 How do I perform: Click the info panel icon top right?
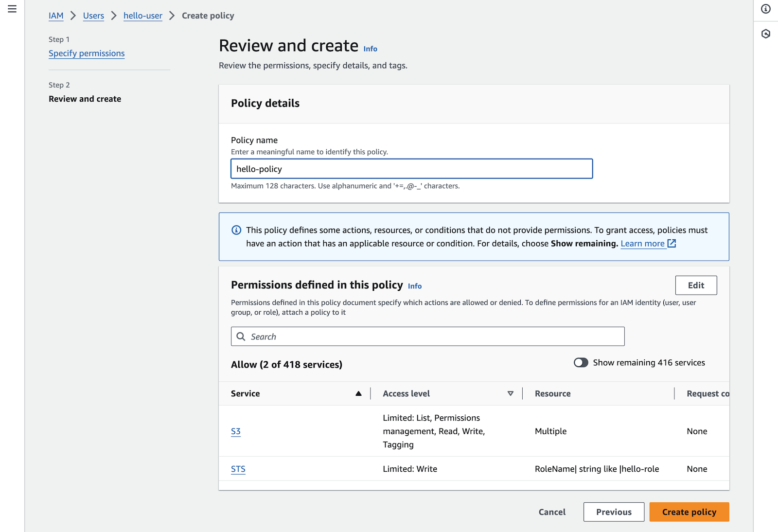click(766, 9)
